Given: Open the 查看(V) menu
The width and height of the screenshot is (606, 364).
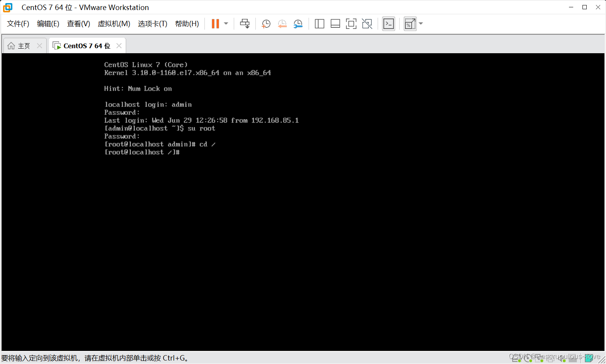Looking at the screenshot, I should [x=79, y=24].
